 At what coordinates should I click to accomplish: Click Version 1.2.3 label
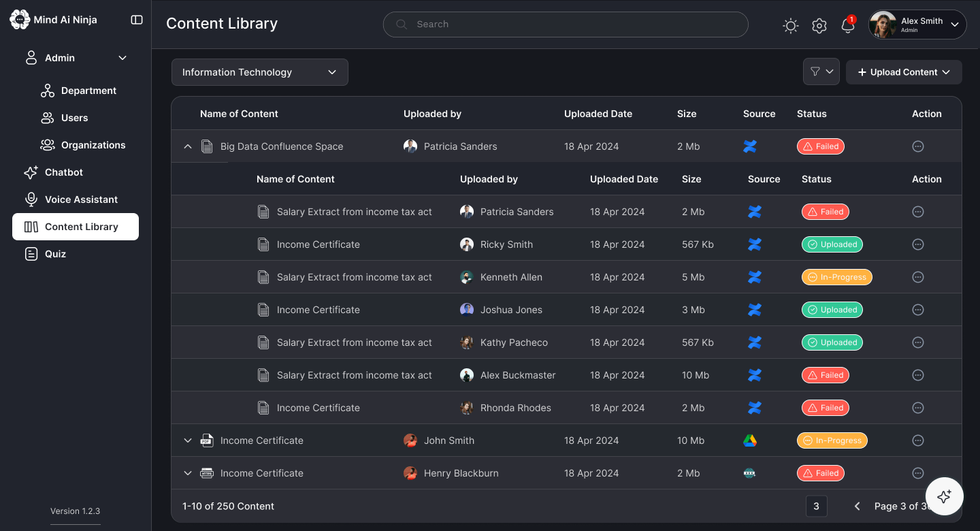tap(76, 511)
